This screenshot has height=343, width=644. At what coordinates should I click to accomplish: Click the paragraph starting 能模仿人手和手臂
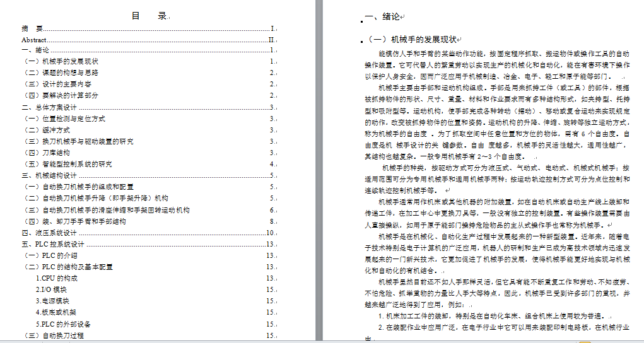pos(497,65)
